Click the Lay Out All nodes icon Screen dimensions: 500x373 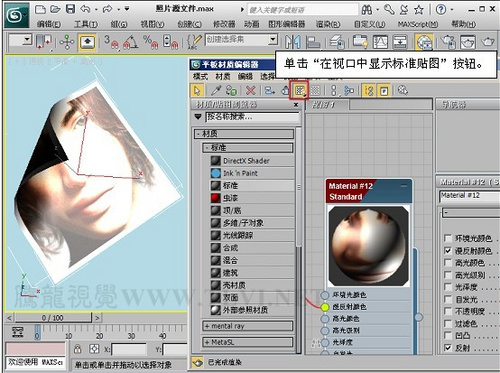[333, 90]
